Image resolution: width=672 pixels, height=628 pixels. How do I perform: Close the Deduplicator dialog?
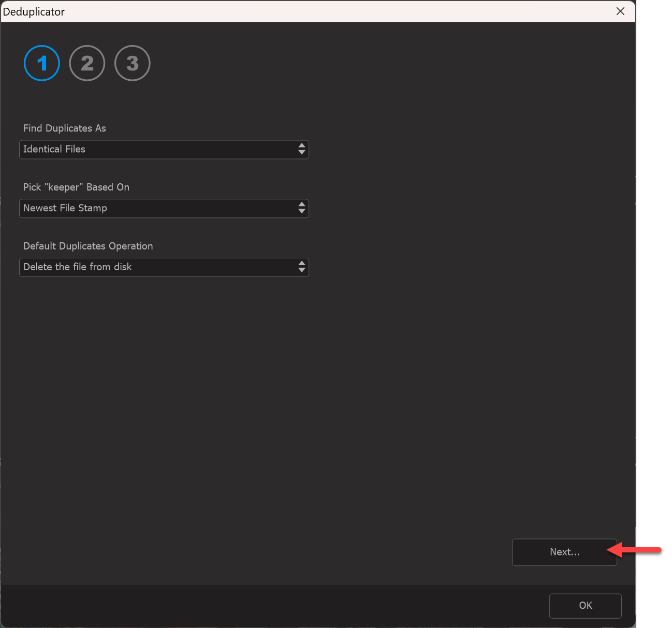tap(620, 11)
